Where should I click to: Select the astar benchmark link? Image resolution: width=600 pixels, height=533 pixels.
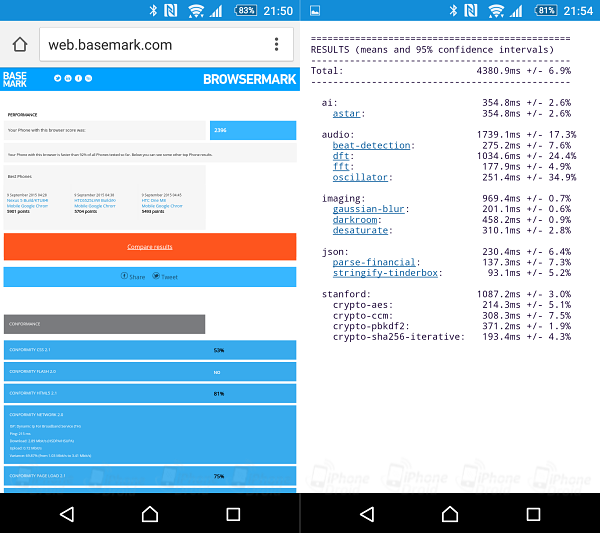[346, 113]
